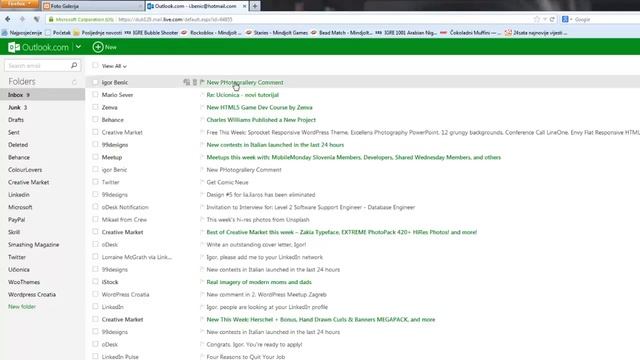Bookmark page with star icon

(537, 19)
